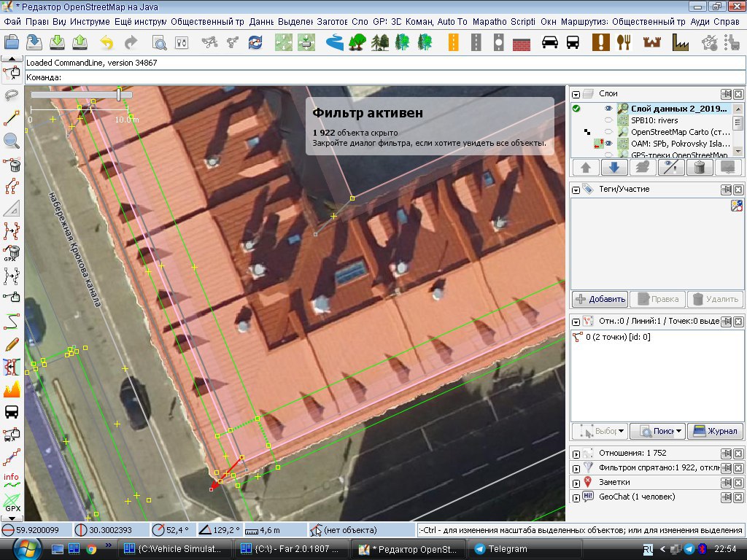Toggle visibility of Слой данных 2_2019 layer

(x=608, y=109)
